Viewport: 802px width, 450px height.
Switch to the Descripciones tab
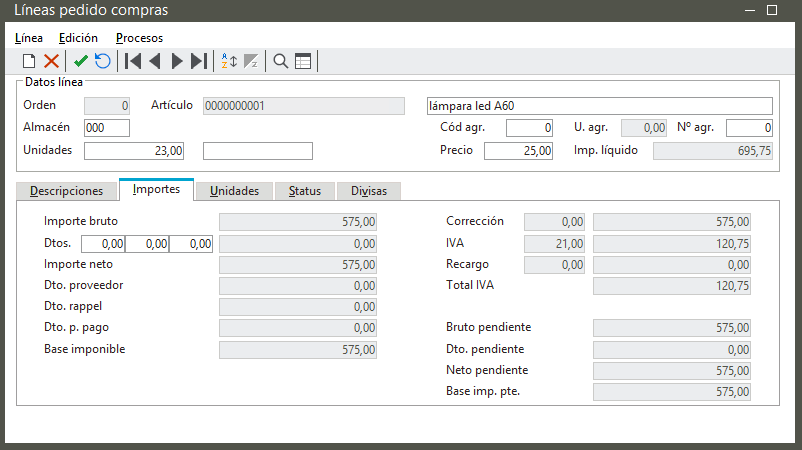tap(66, 191)
